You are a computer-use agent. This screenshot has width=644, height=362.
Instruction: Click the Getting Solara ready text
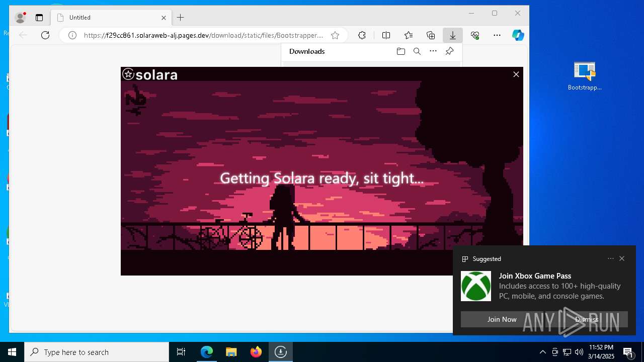coord(321,178)
